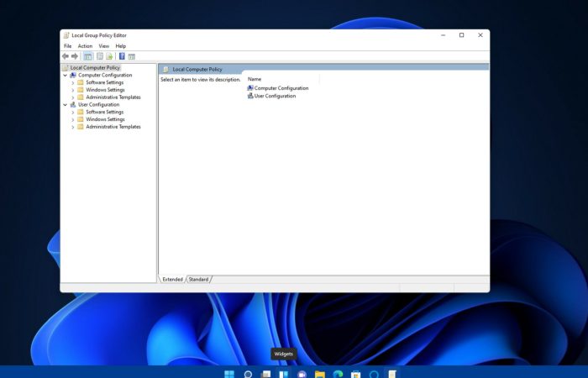Click the Forward arrow toolbar icon
The height and width of the screenshot is (378, 588).
[75, 56]
